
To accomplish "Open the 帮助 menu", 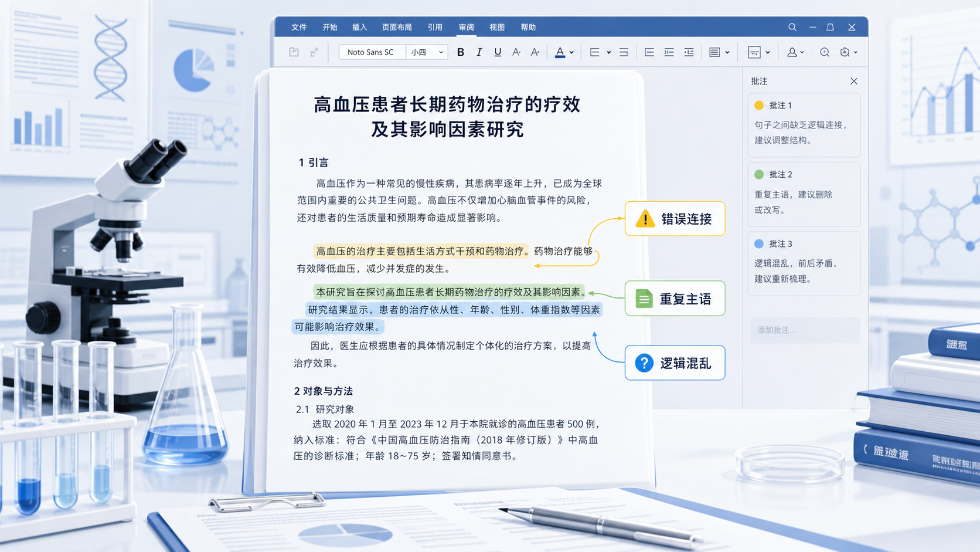I will (528, 27).
